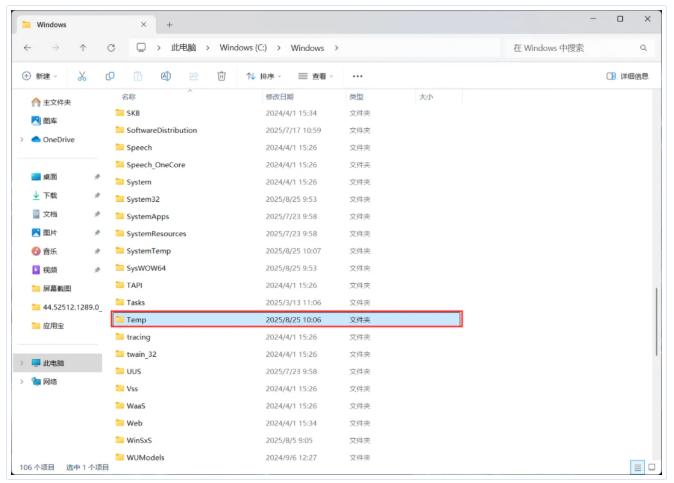Unpin 桌面 using its pin icon
The width and height of the screenshot is (674, 483).
pyautogui.click(x=97, y=176)
